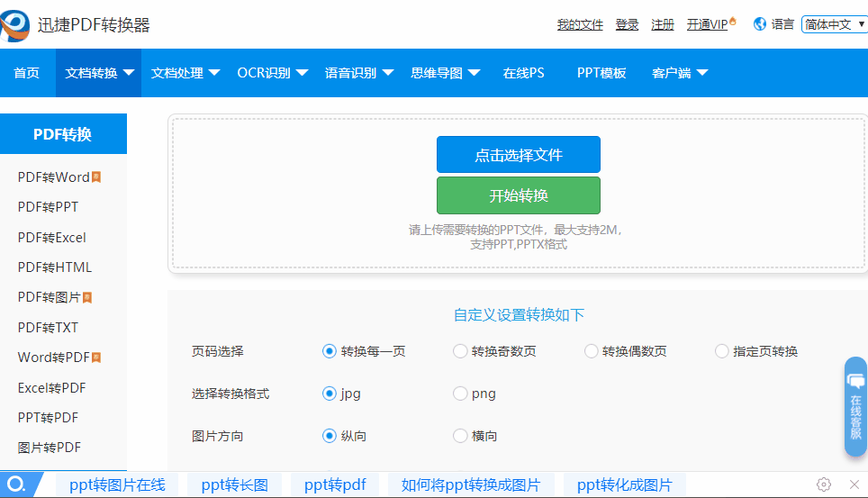
Task: Set image orientation to 横向
Action: (460, 436)
